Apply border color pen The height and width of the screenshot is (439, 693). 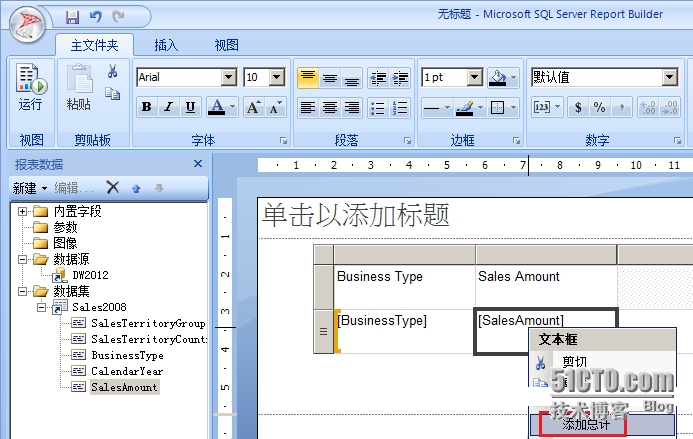pyautogui.click(x=465, y=107)
